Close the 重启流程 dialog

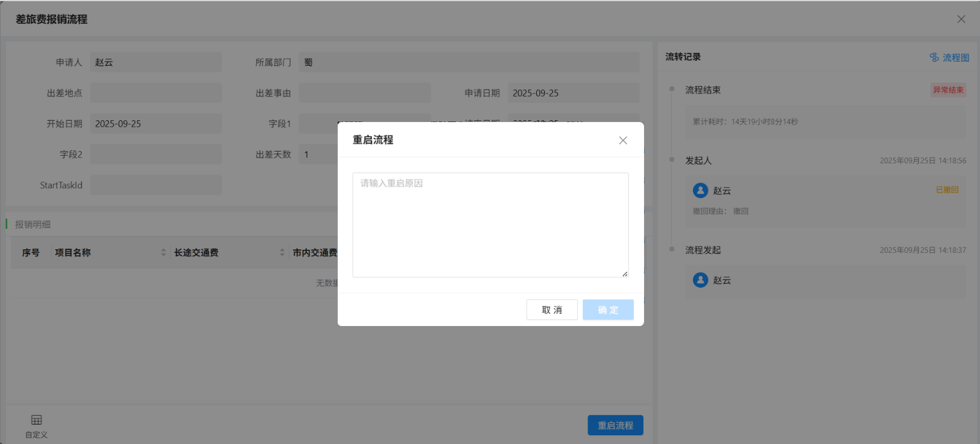point(623,140)
